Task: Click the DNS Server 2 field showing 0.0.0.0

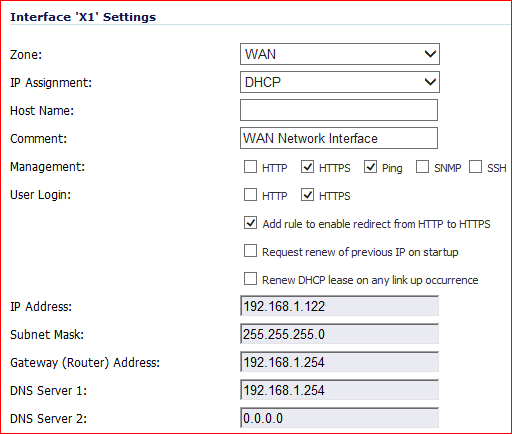Action: [x=339, y=418]
